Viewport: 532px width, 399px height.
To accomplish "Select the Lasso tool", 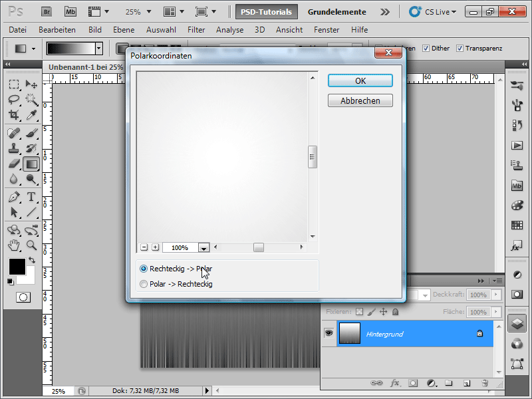I will pos(14,99).
